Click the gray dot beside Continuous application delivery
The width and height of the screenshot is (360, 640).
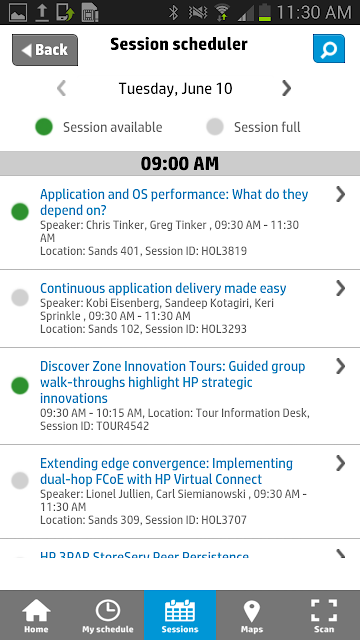point(20,297)
